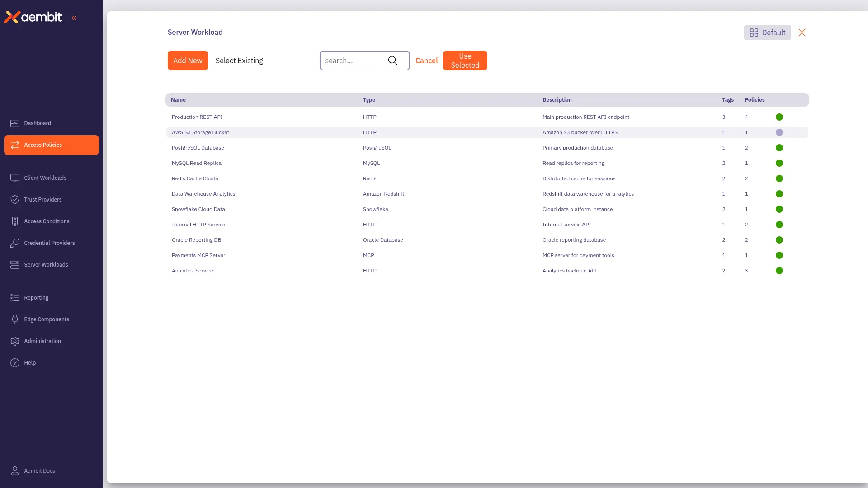This screenshot has width=868, height=488.
Task: Click the Access Policies arrows icon
Action: [15, 145]
